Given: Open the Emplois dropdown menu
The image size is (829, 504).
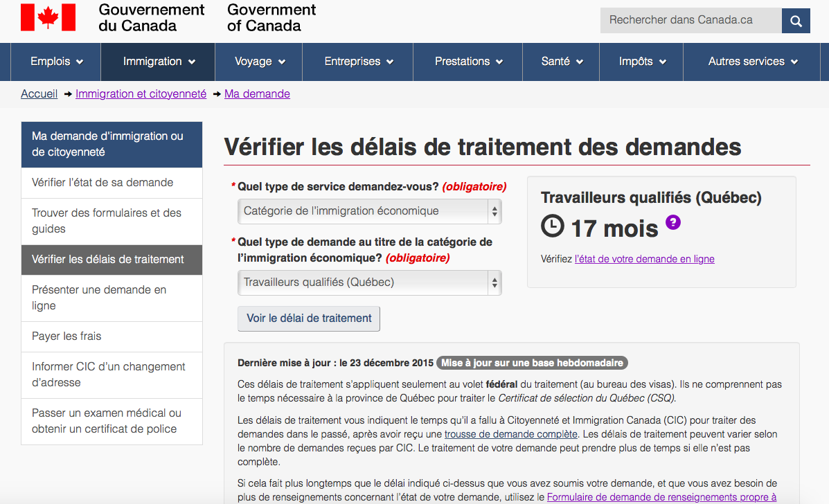Looking at the screenshot, I should 57,62.
